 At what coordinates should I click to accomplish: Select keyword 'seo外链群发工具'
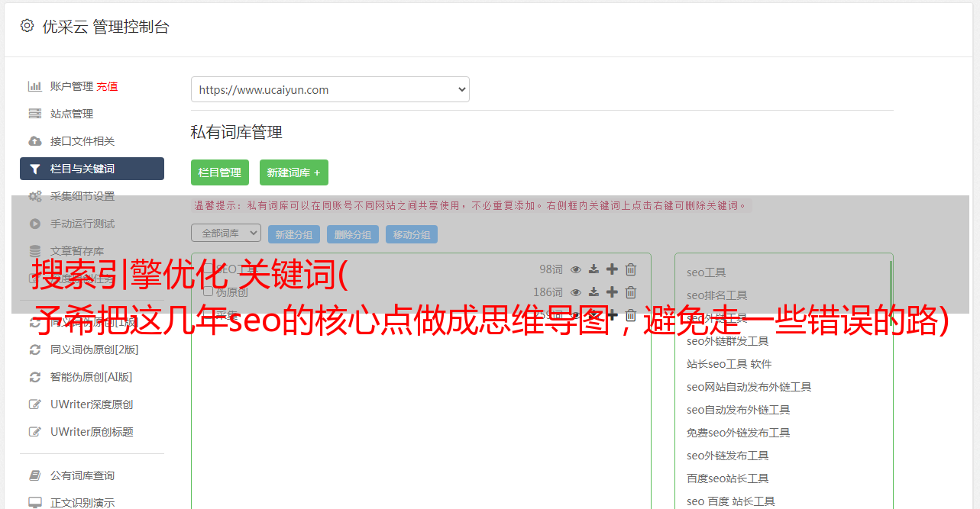point(728,341)
